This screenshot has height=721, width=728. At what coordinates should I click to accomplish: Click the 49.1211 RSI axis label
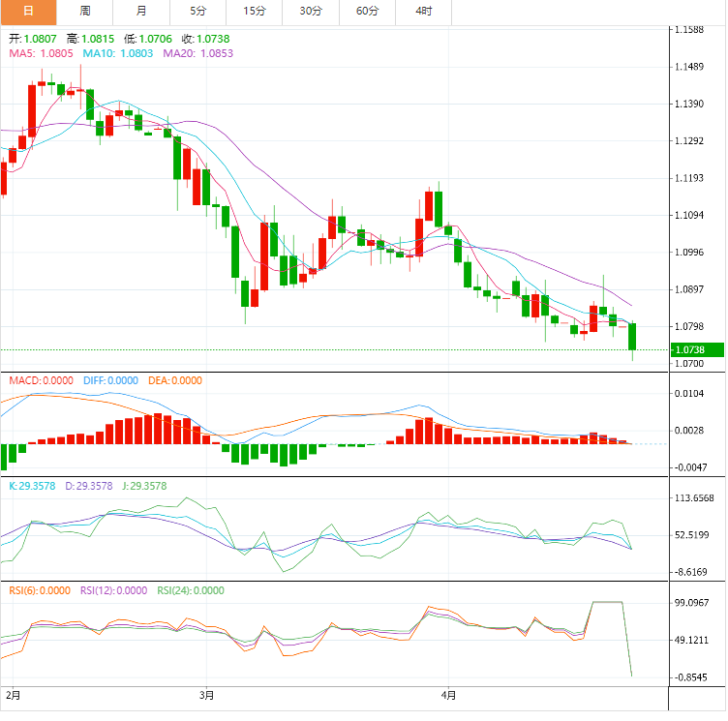tap(692, 641)
